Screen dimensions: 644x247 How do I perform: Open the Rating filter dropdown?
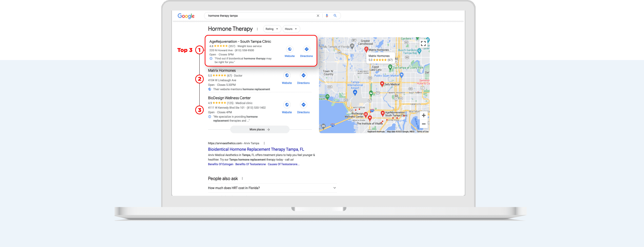[272, 29]
